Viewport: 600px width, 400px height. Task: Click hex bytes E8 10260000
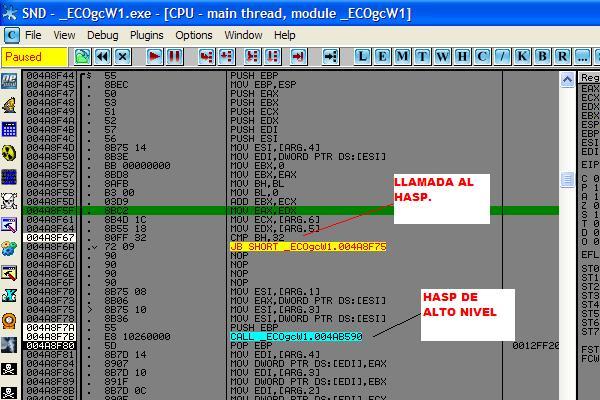click(x=137, y=337)
